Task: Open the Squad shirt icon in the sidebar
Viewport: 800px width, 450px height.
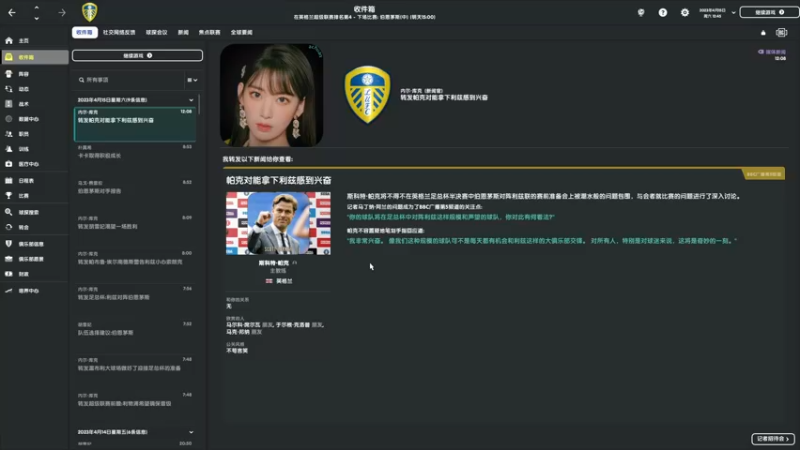Action: click(9, 74)
